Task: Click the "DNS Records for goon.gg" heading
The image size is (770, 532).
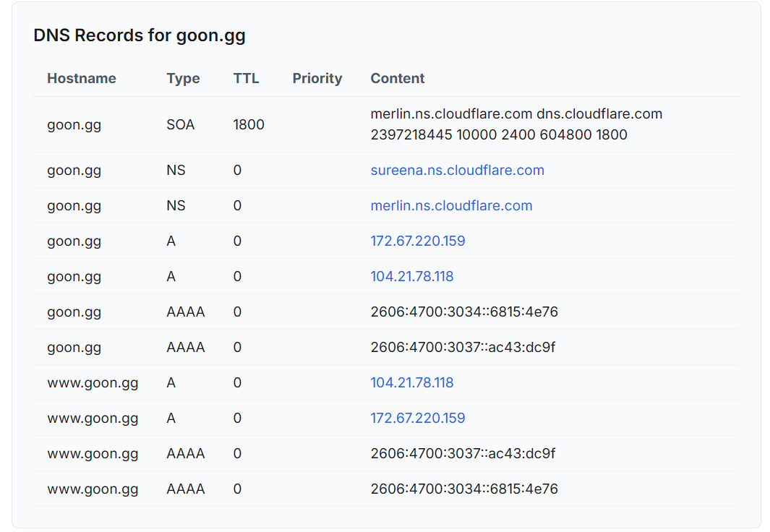Action: pos(140,35)
